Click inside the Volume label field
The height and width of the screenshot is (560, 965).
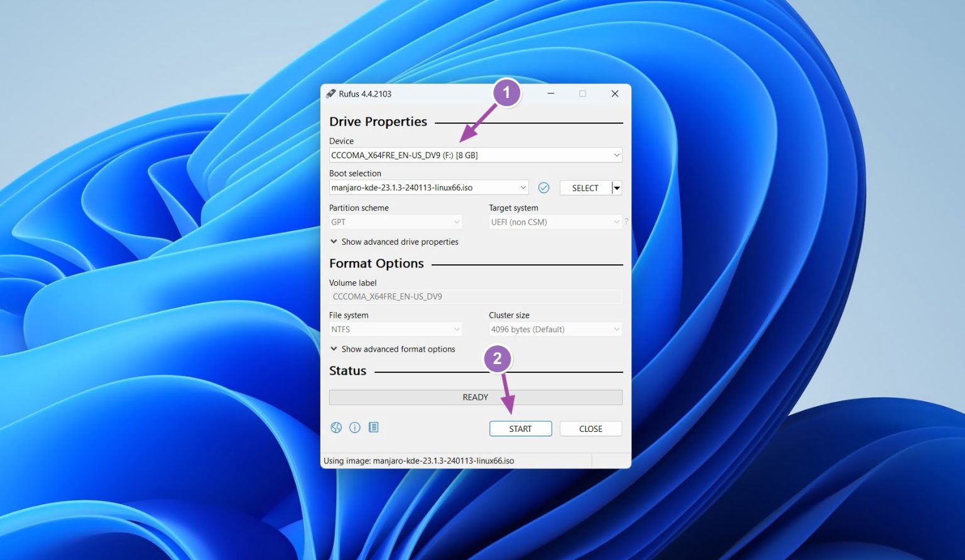[476, 296]
